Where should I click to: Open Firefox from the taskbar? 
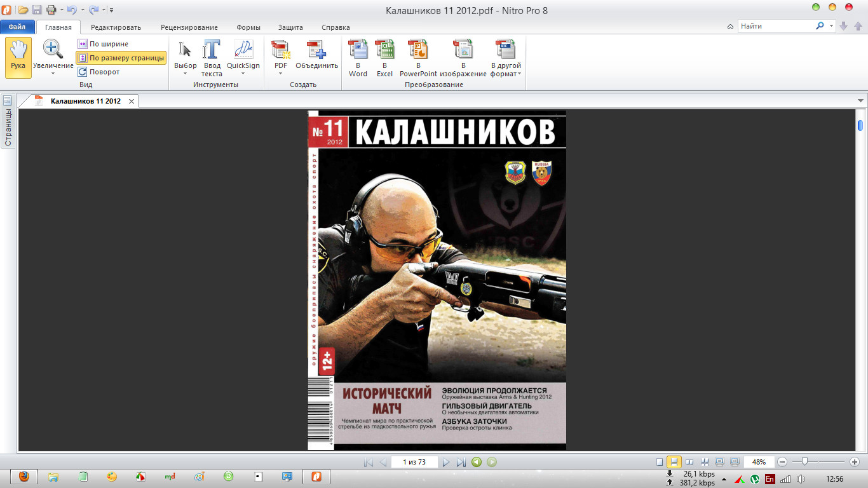click(x=24, y=477)
